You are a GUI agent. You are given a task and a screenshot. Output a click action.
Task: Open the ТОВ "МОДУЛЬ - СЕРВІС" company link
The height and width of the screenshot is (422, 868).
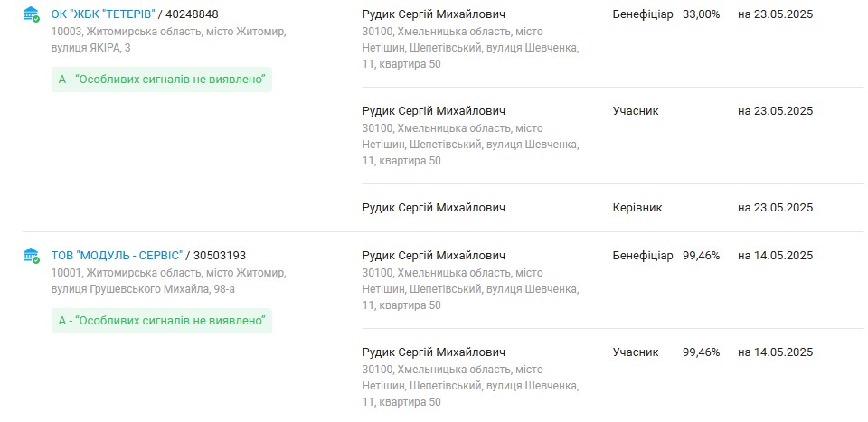pyautogui.click(x=118, y=255)
